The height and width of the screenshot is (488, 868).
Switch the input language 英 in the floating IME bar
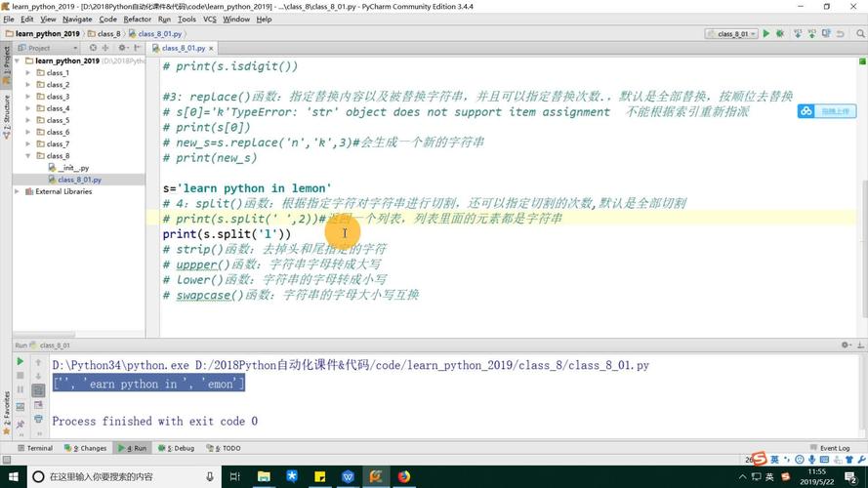[x=774, y=460]
